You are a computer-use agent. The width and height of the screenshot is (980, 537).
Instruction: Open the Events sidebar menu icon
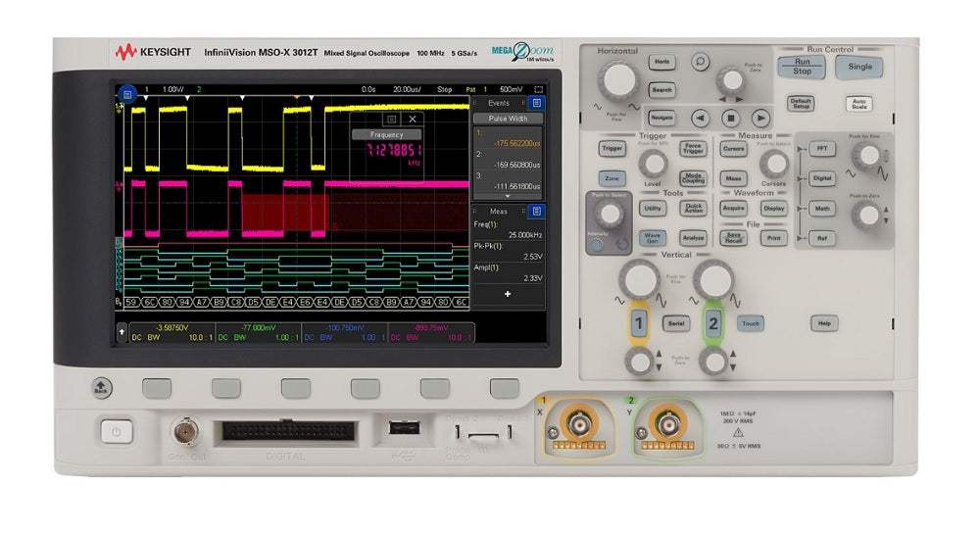537,102
